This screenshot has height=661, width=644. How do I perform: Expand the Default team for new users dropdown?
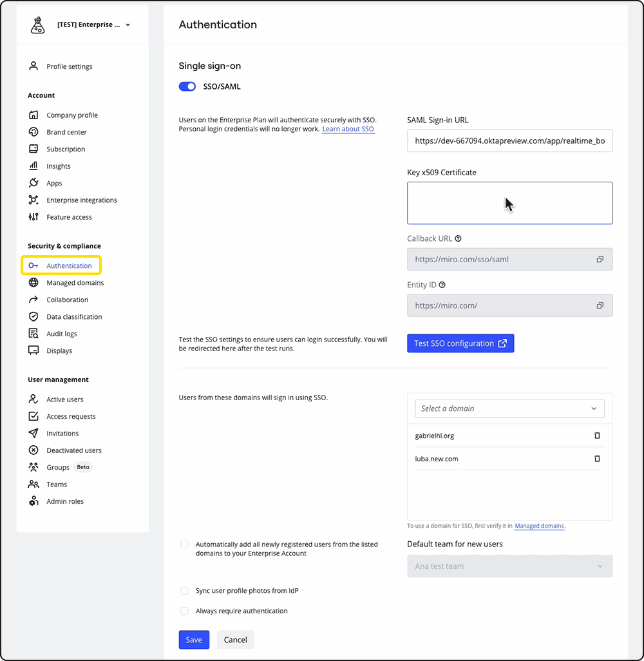pos(509,566)
